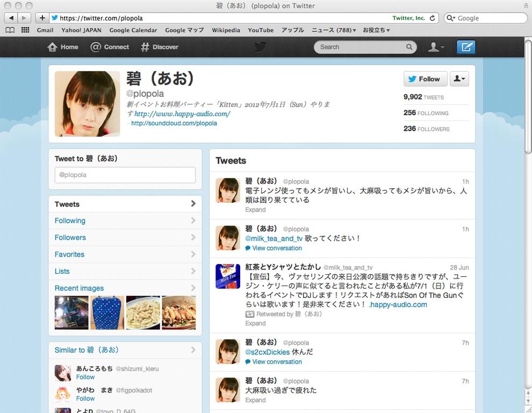The height and width of the screenshot is (413, 532).
Task: Open the アップル bookmark
Action: [x=292, y=30]
